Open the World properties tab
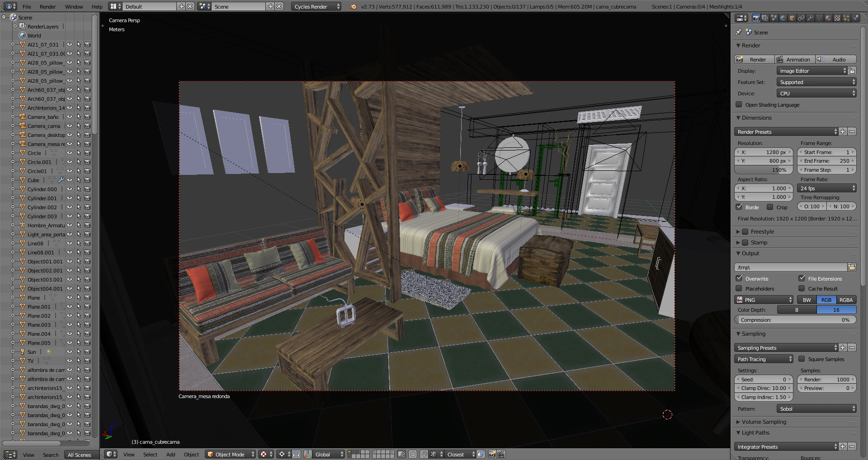Viewport: 868px width, 460px height. point(783,18)
